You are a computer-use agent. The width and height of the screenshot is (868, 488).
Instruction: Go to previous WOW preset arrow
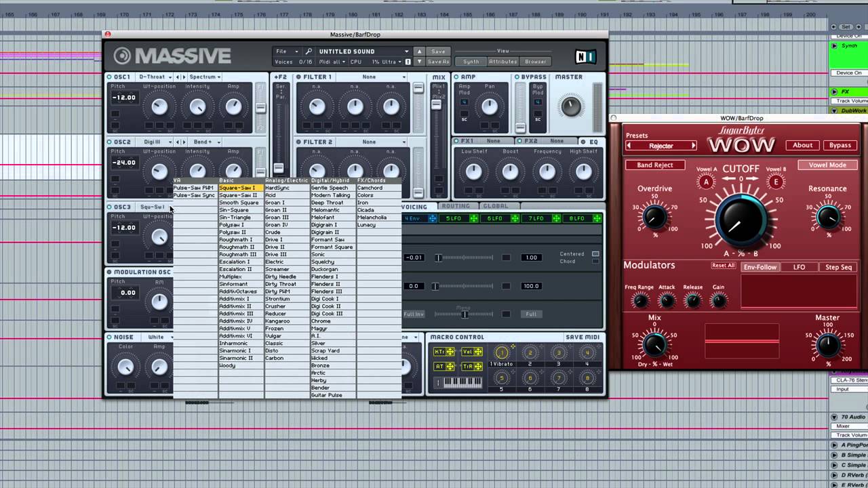[629, 146]
